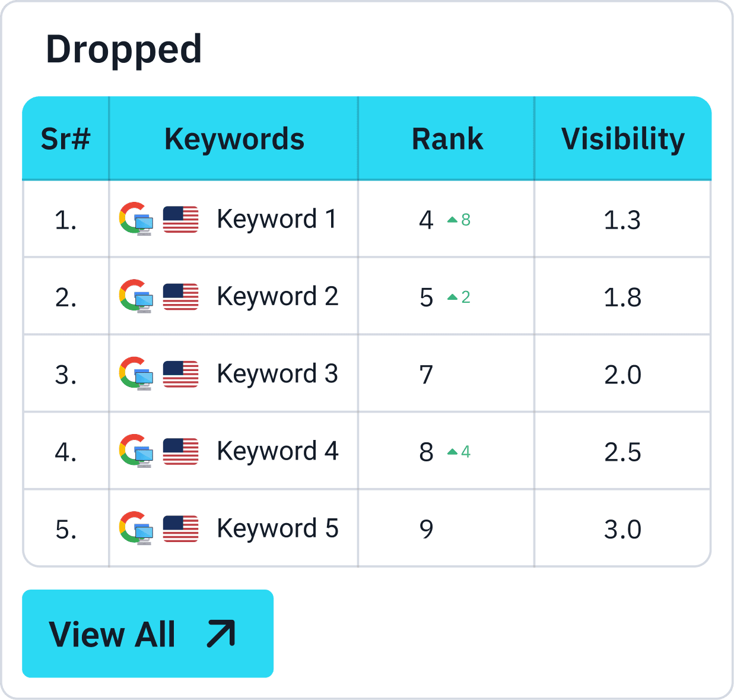Select the Keyword 5 text
The height and width of the screenshot is (700, 734).
[277, 528]
